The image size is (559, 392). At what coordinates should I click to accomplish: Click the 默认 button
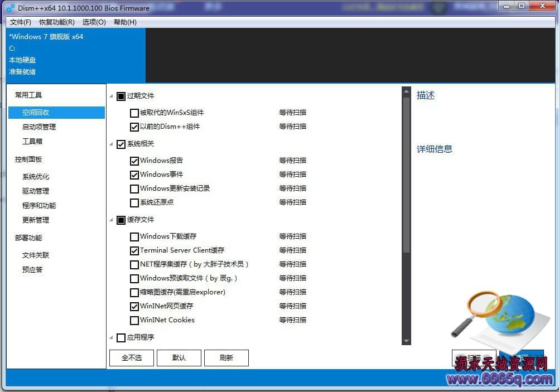pos(179,358)
